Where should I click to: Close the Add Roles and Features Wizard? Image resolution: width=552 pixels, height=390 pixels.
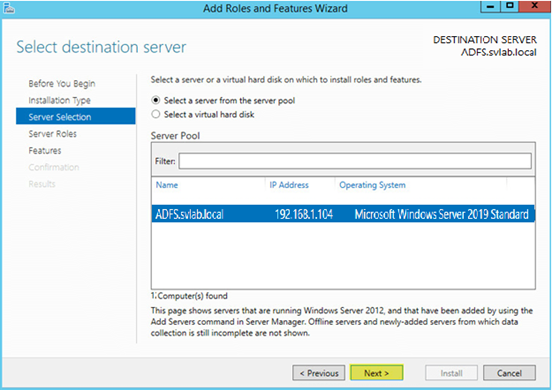[x=534, y=6]
